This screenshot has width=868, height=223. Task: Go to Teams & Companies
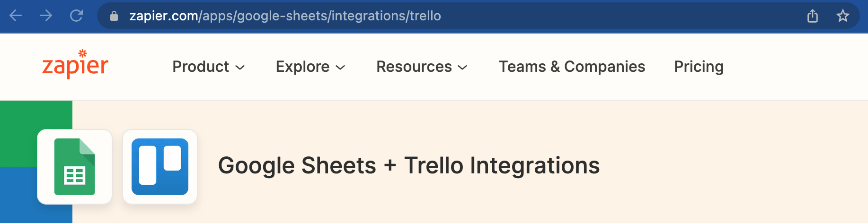[x=572, y=67]
